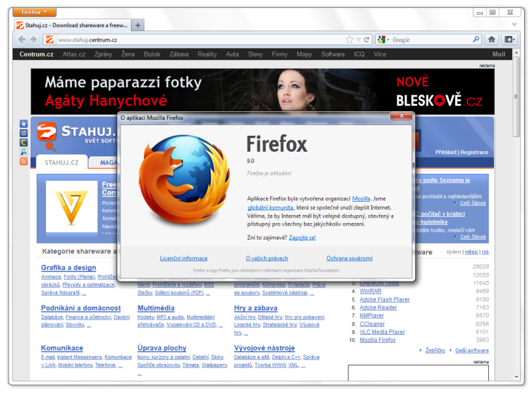Image resolution: width=532 pixels, height=394 pixels.
Task: Open Podnikání a domácnost category
Action: tap(80, 308)
